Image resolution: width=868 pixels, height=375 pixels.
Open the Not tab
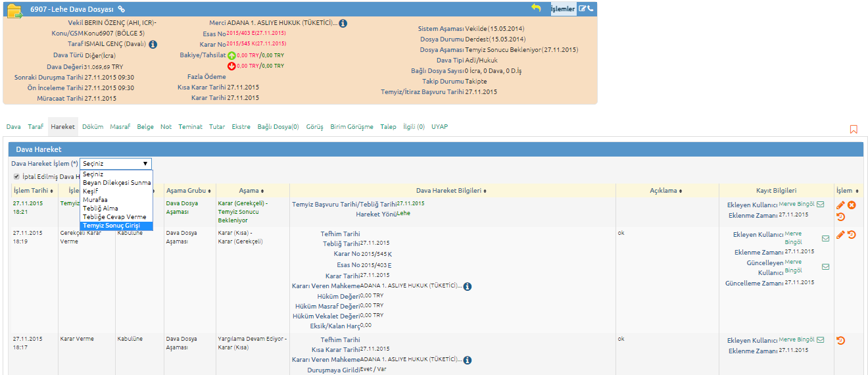[166, 127]
